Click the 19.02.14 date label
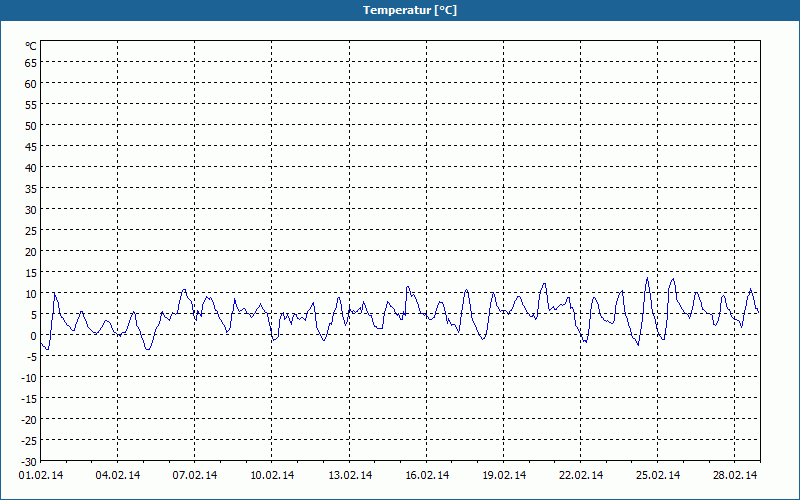This screenshot has height=500, width=800. pyautogui.click(x=504, y=475)
